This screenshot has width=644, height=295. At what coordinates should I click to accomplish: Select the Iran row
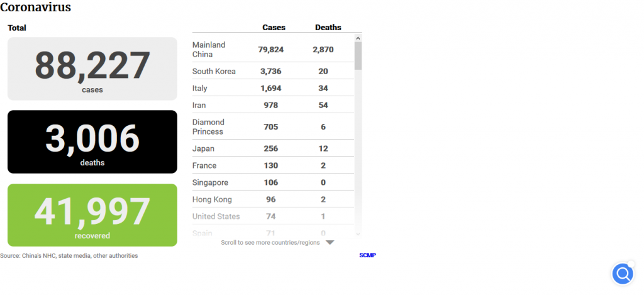[x=272, y=105]
